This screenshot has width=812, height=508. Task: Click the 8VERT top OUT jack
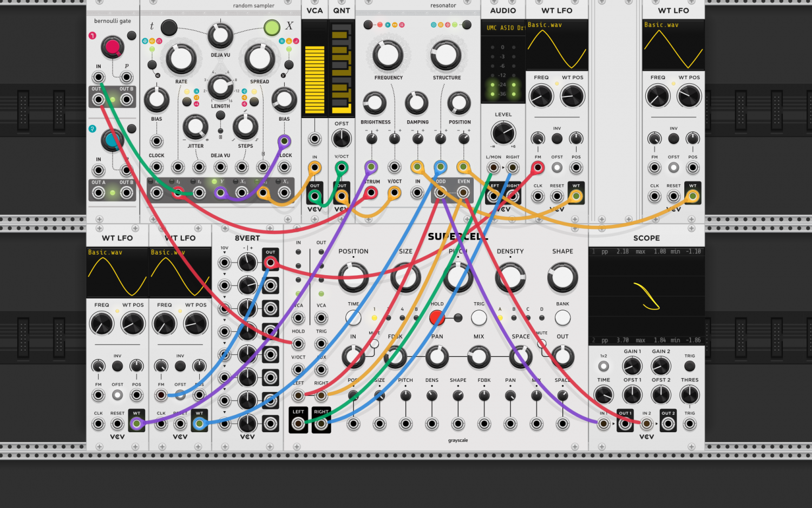click(x=270, y=263)
